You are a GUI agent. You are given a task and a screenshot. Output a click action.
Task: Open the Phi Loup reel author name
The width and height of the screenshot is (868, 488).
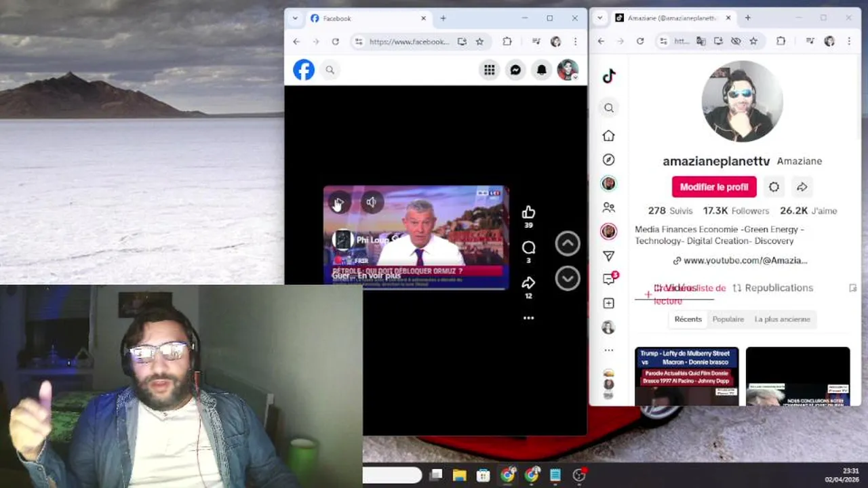coord(373,240)
